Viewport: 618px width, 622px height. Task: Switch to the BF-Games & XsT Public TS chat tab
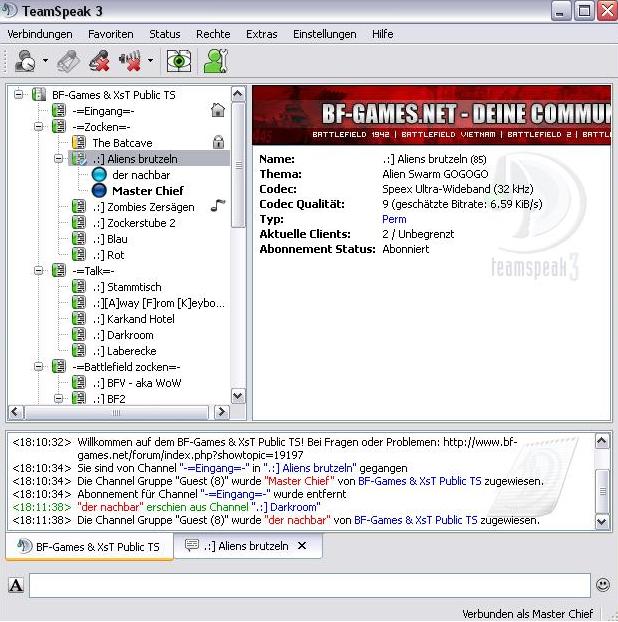[89, 547]
